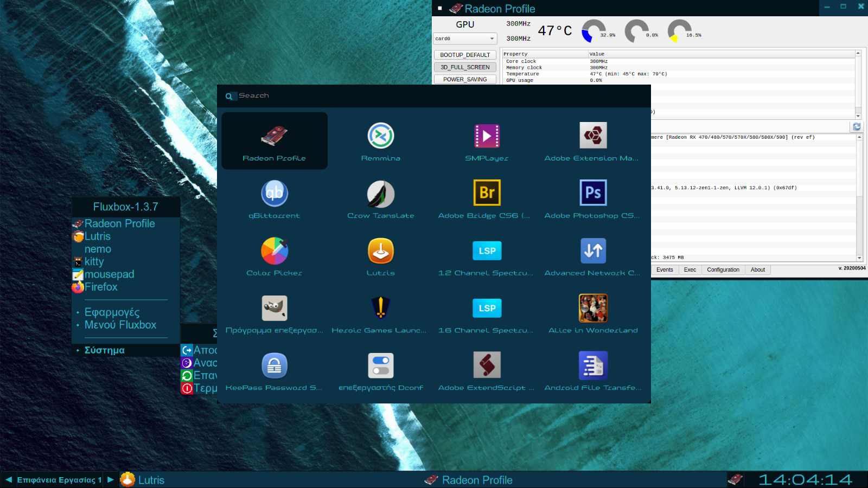Click the 16.5% circular gauge

click(x=680, y=31)
